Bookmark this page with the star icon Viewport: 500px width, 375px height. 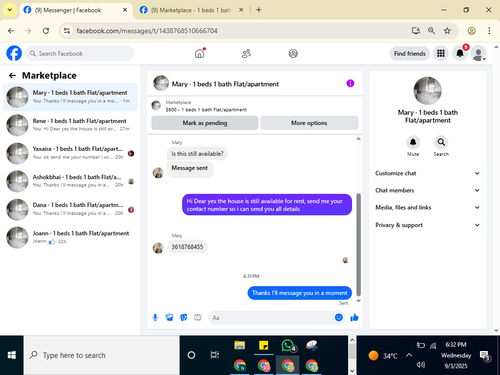pyautogui.click(x=447, y=31)
